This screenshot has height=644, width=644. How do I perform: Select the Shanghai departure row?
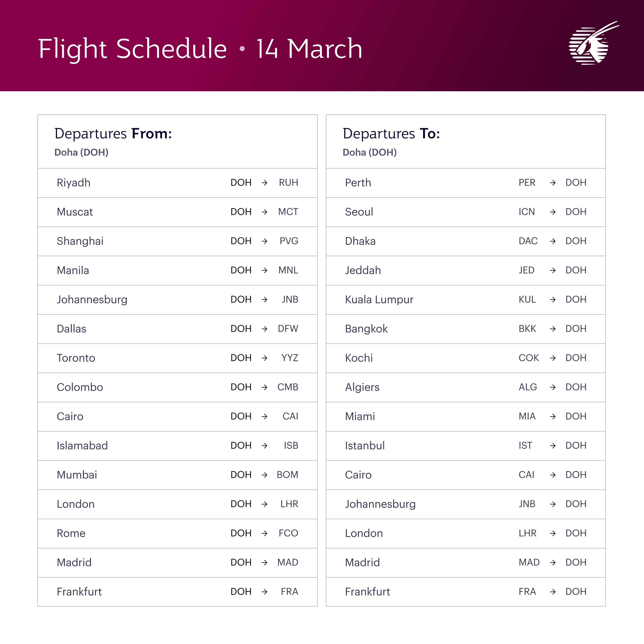click(x=177, y=241)
